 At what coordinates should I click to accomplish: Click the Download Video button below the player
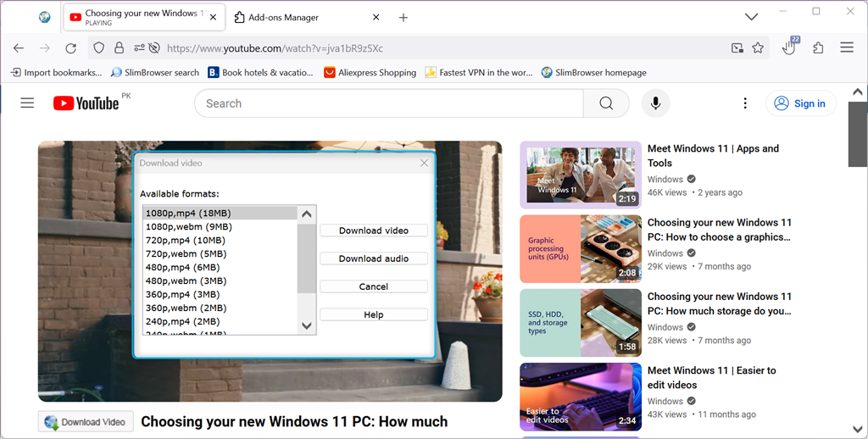(86, 422)
